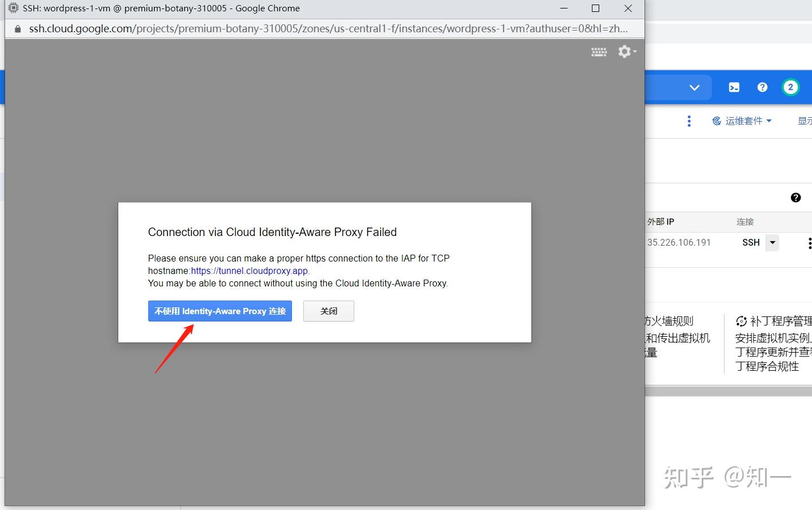The image size is (812, 510).
Task: Open the three-dot more menu beside 运维套件
Action: pyautogui.click(x=689, y=121)
